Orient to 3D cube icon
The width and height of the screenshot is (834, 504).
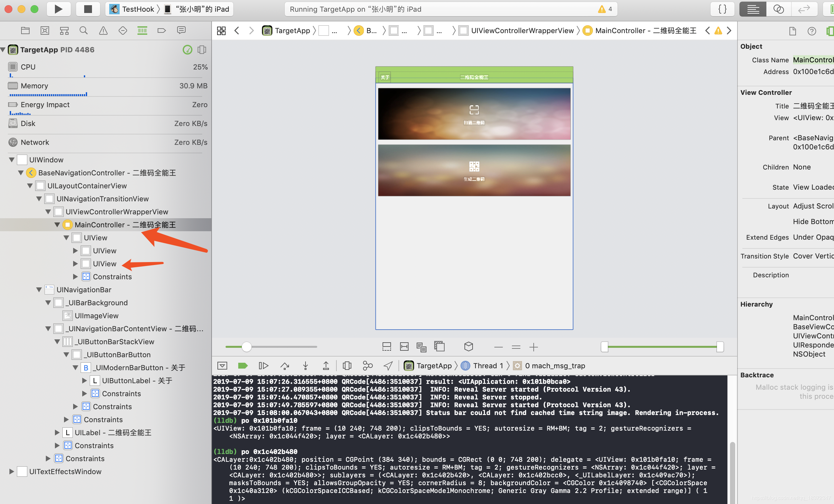(x=468, y=347)
